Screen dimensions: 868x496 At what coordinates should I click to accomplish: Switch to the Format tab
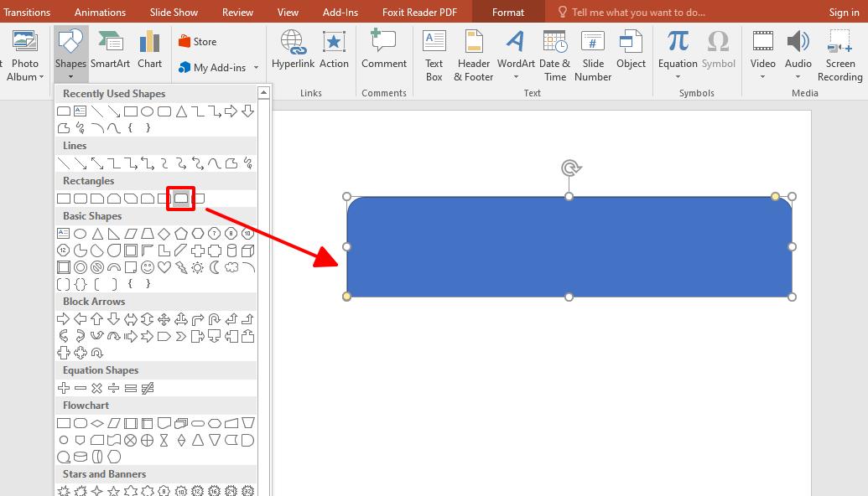507,12
